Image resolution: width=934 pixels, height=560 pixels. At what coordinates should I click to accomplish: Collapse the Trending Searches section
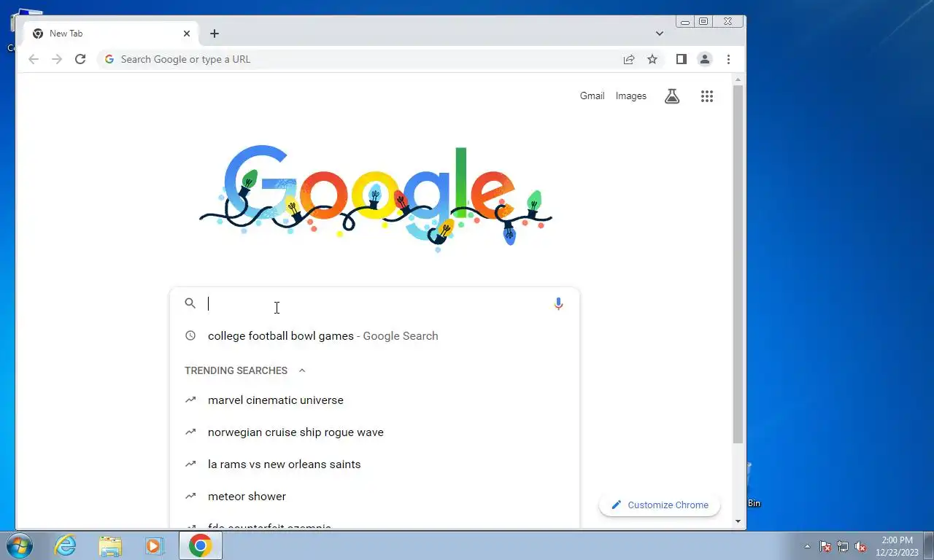(x=301, y=370)
